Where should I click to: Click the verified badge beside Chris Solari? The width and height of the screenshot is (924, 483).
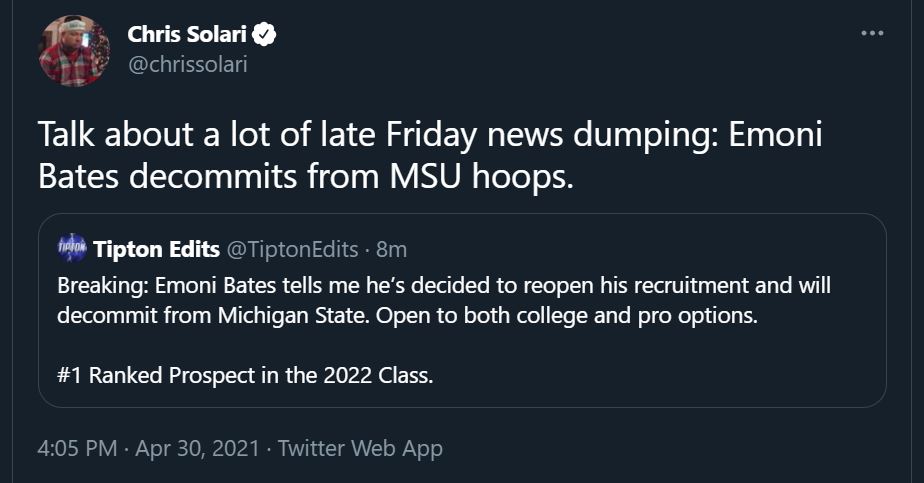pyautogui.click(x=264, y=35)
